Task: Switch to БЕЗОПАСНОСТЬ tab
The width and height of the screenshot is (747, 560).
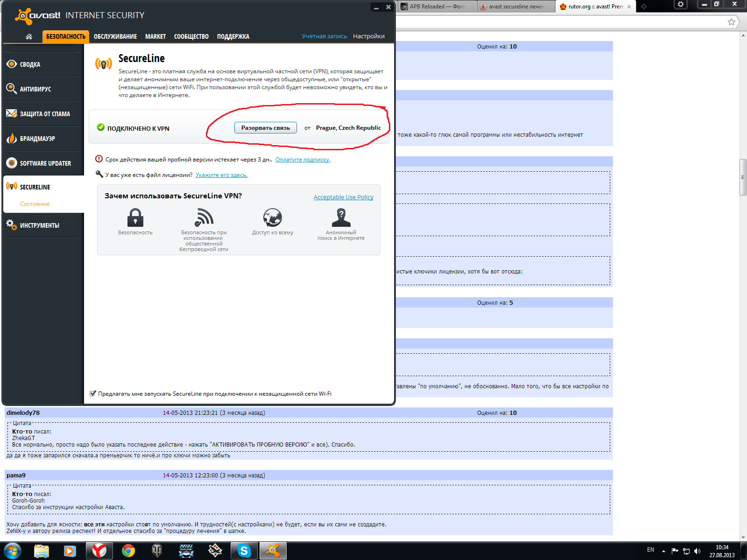Action: pos(66,36)
